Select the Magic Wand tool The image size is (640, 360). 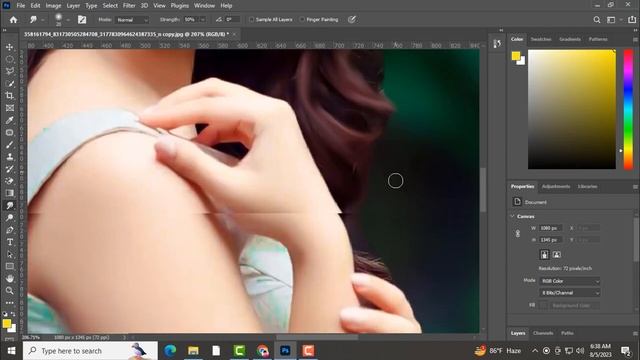coord(9,84)
